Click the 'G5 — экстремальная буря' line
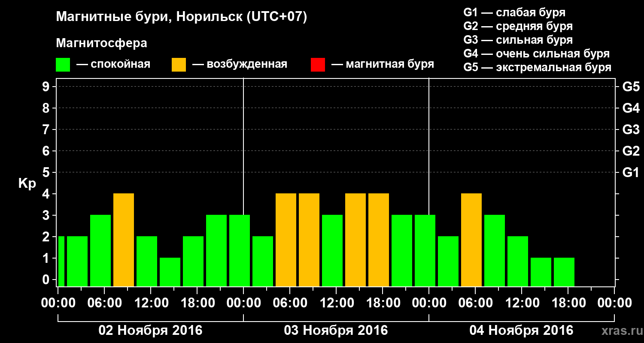Viewport: 644px width, 343px height. (x=537, y=68)
